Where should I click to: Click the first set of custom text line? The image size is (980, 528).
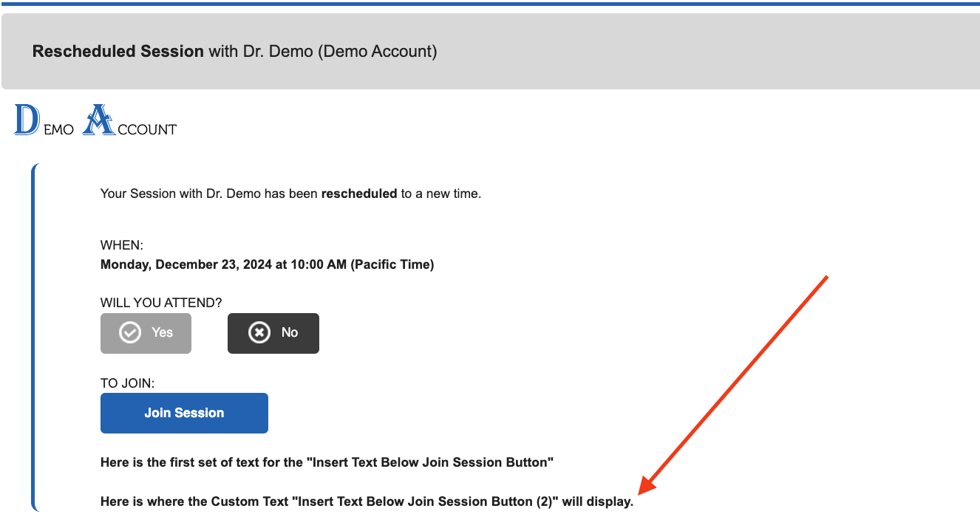(327, 463)
